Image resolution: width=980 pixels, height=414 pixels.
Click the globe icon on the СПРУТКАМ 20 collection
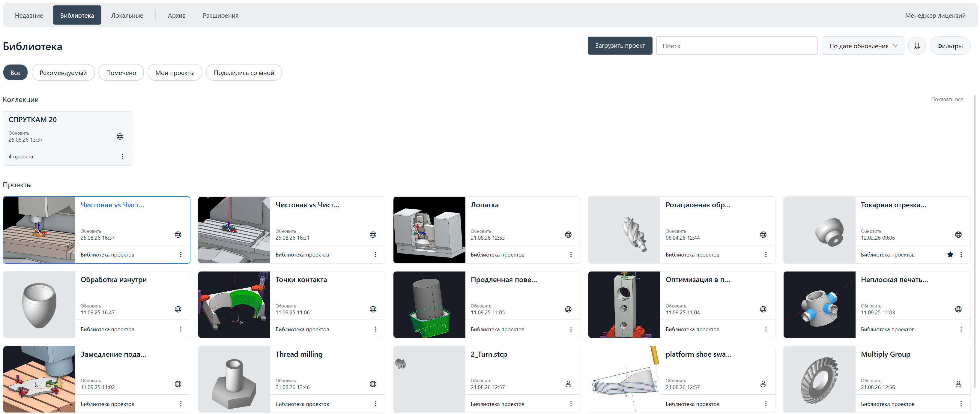120,136
